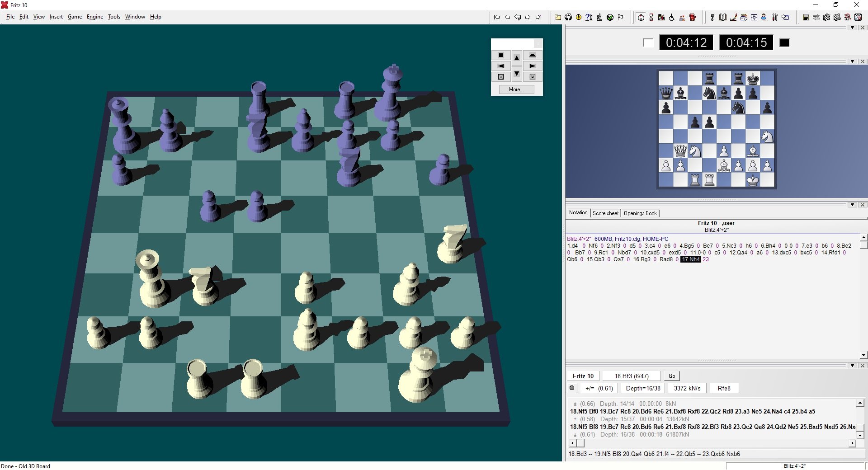Step forward one move arrow

[528, 17]
